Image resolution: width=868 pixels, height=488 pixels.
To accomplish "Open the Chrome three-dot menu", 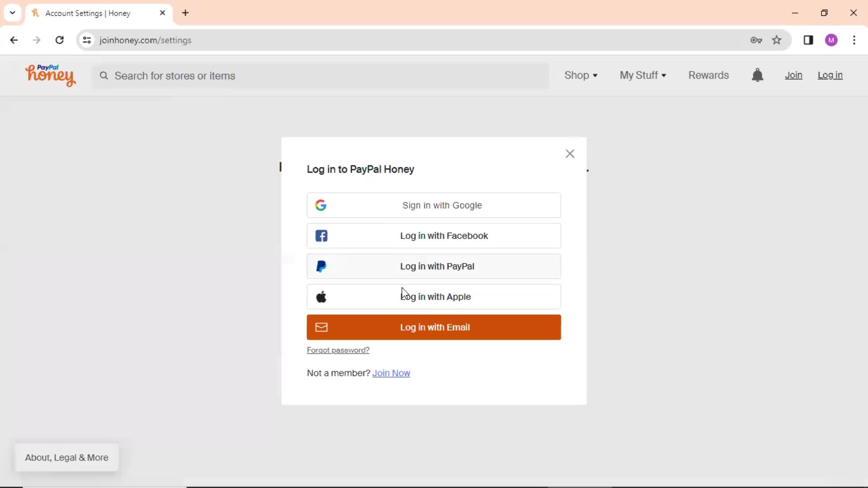I will (854, 40).
